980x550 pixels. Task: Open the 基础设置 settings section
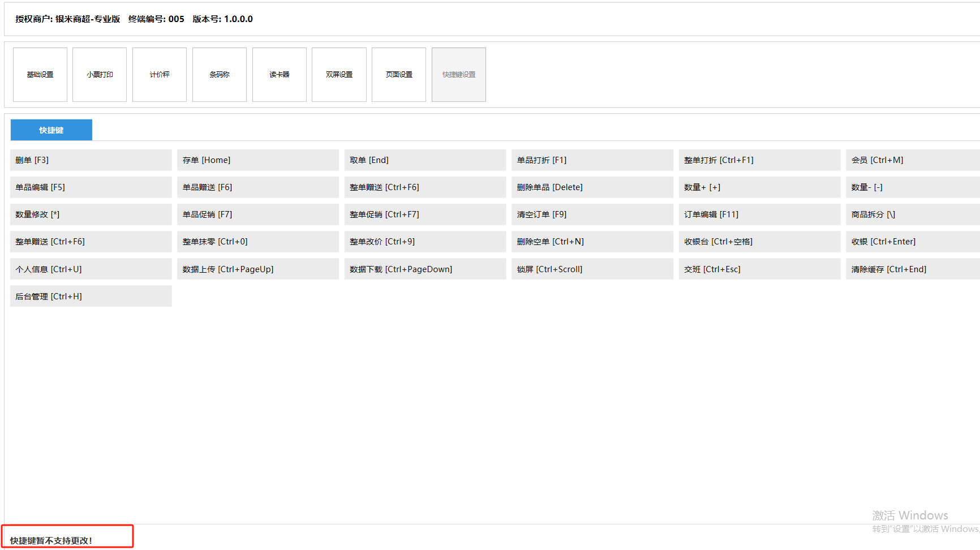[40, 75]
